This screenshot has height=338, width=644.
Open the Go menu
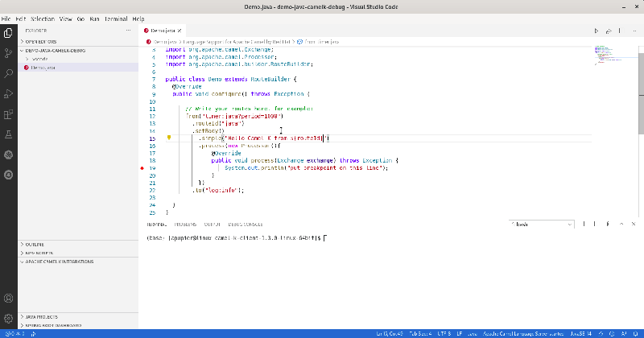(80, 19)
